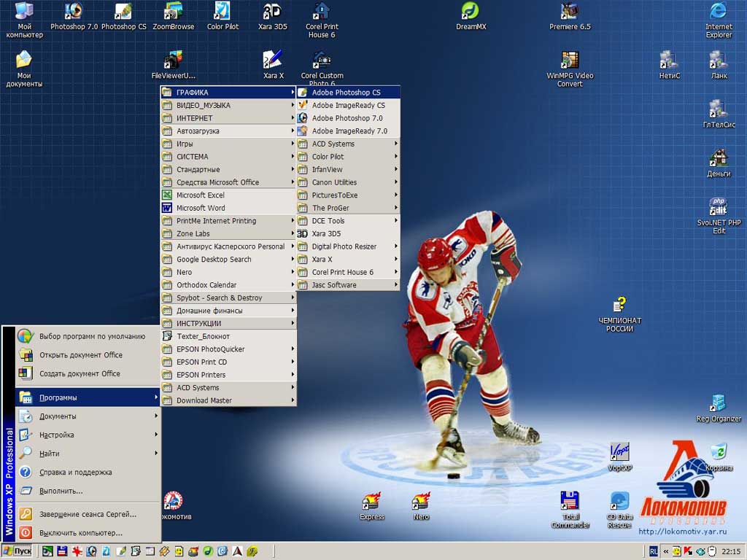Viewport: 747px width, 560px height.
Task: Select Adobe Photoshop CS menu entry
Action: [x=348, y=93]
